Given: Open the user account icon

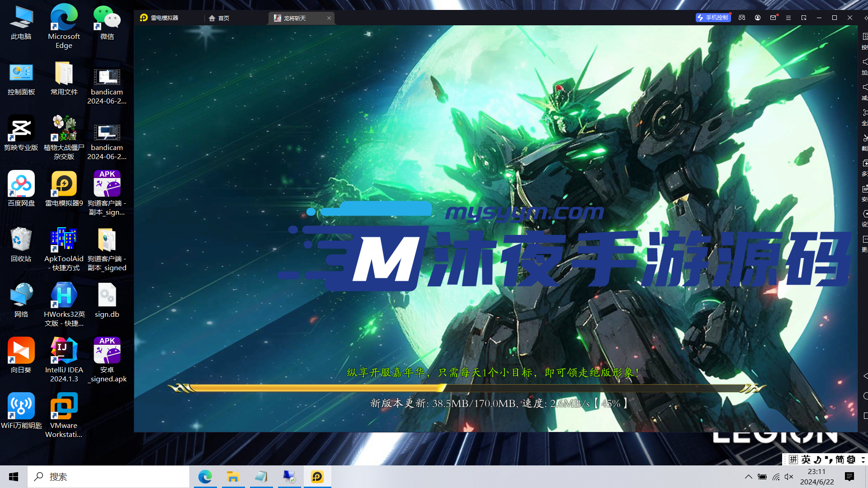Looking at the screenshot, I should (758, 18).
